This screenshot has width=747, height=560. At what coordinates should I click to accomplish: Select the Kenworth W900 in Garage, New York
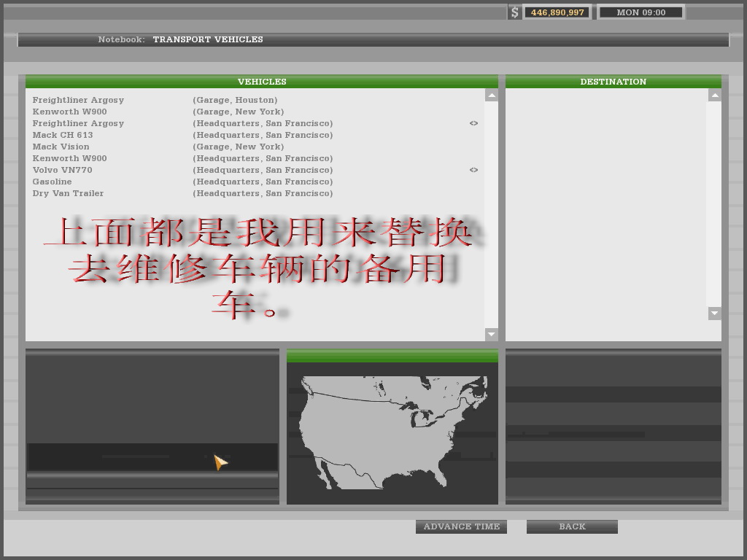pyautogui.click(x=255, y=112)
